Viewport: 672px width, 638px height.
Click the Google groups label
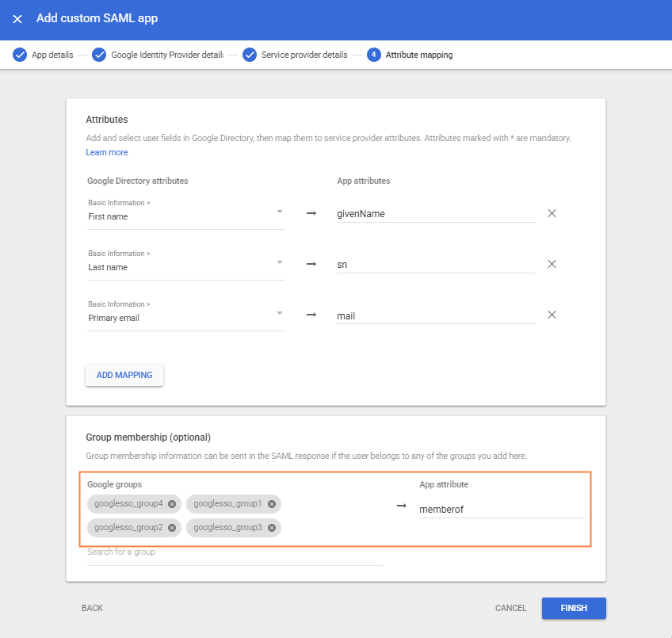(x=114, y=484)
